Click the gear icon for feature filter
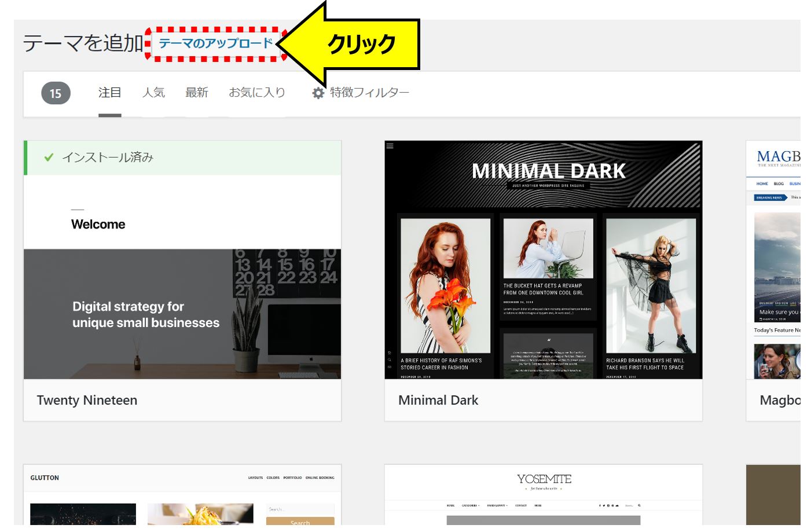 click(318, 93)
